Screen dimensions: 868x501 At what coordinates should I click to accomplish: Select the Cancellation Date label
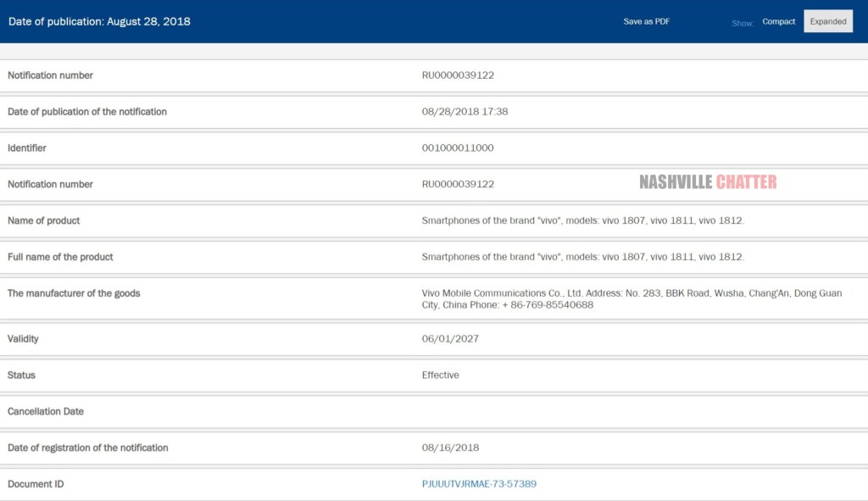pyautogui.click(x=46, y=412)
